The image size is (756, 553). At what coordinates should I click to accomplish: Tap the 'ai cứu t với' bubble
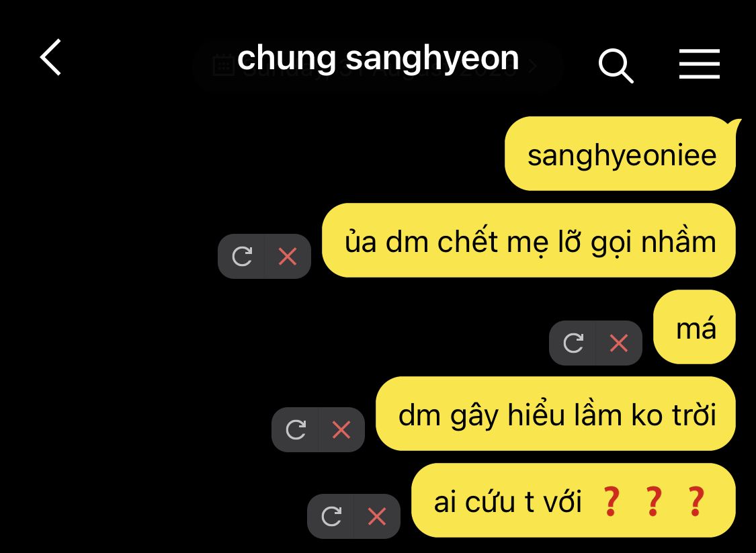[x=573, y=501]
